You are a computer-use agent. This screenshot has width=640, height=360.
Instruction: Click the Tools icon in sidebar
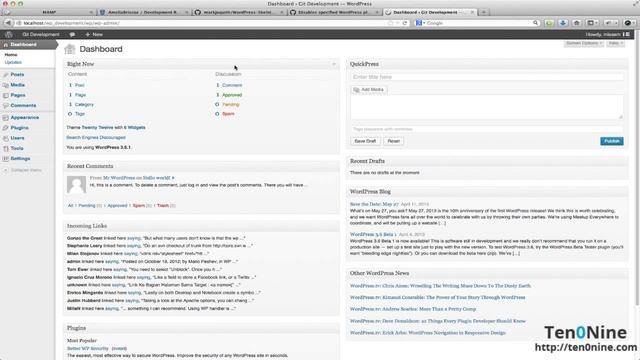[6, 148]
